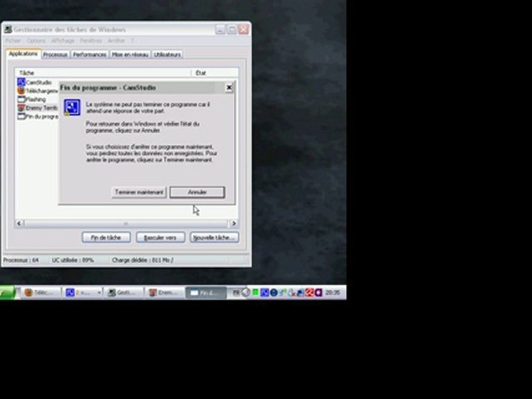This screenshot has height=399, width=532.
Task: Open the Options menu
Action: (36, 40)
